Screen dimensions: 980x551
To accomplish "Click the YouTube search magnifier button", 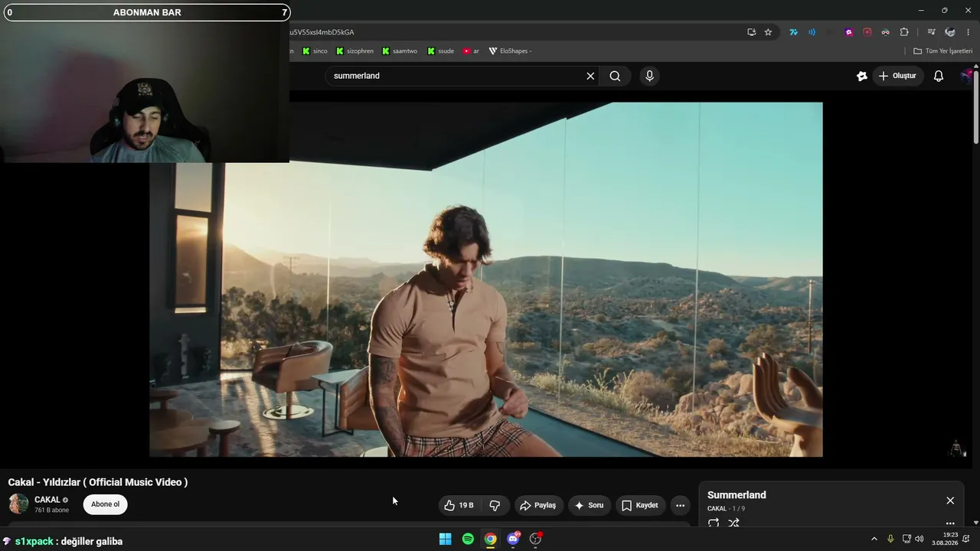I will [615, 76].
